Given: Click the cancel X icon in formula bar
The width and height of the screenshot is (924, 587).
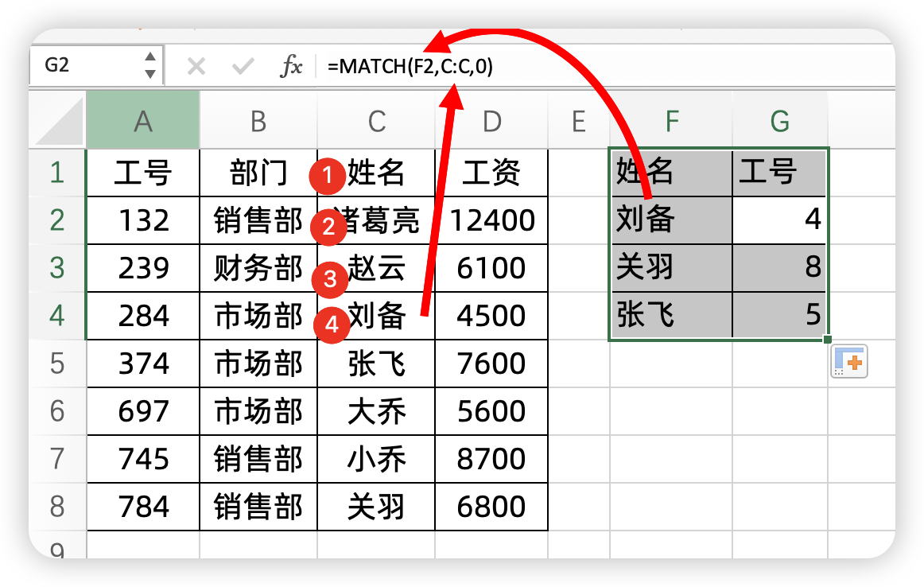Looking at the screenshot, I should 196,66.
